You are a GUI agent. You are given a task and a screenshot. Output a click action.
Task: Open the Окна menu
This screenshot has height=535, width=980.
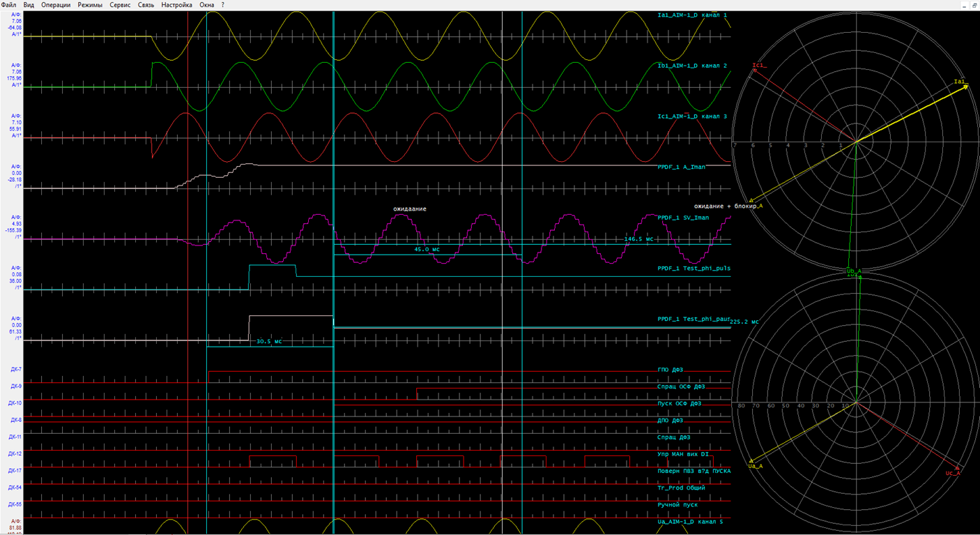pos(207,5)
